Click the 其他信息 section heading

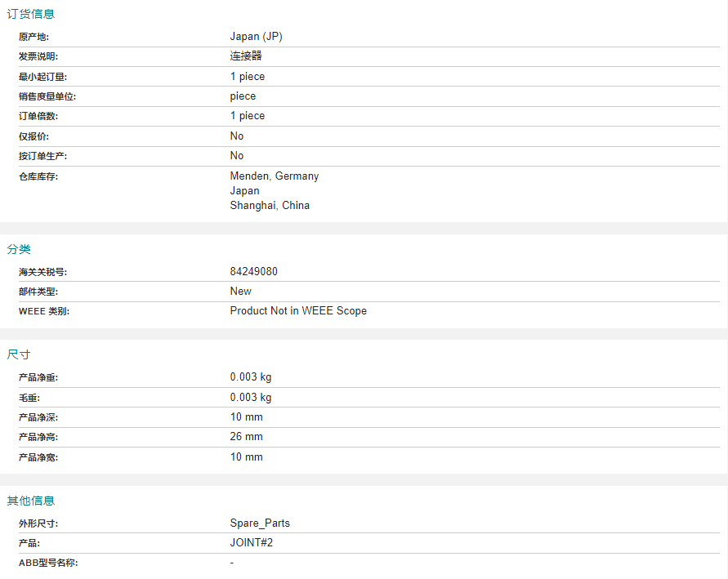click(31, 501)
